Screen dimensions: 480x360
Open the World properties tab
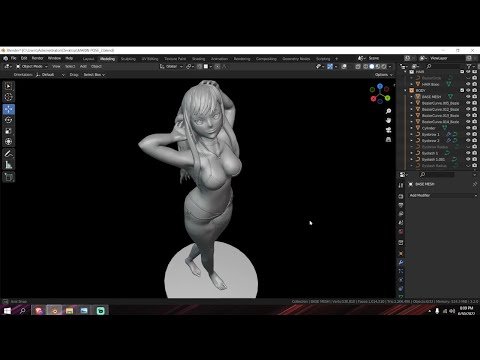401,231
